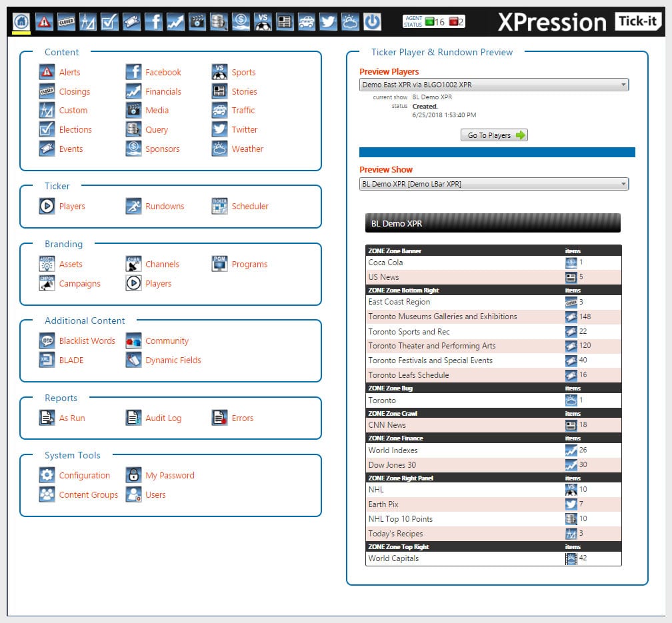This screenshot has height=623, width=672.
Task: Click the Dynamic Fields icon
Action: click(x=133, y=360)
